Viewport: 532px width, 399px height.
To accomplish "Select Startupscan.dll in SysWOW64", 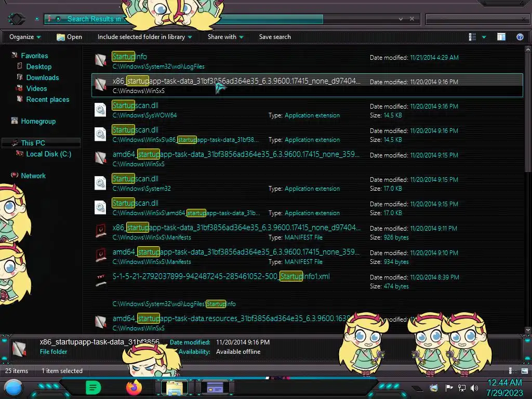I will 307,110.
